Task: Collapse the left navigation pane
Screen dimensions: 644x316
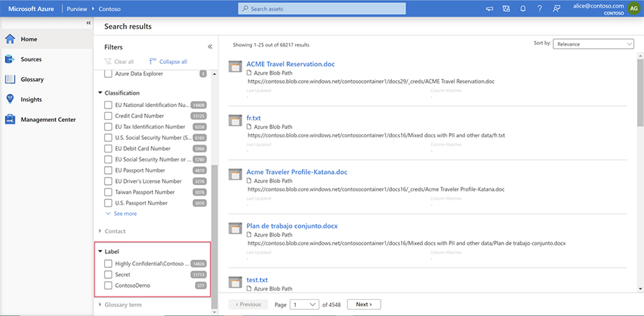Action: coord(88,23)
